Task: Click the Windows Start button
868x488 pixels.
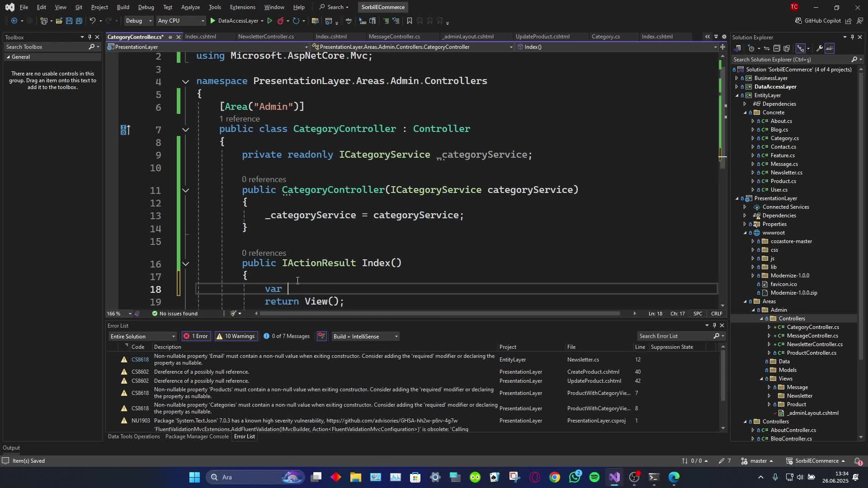Action: pyautogui.click(x=194, y=477)
